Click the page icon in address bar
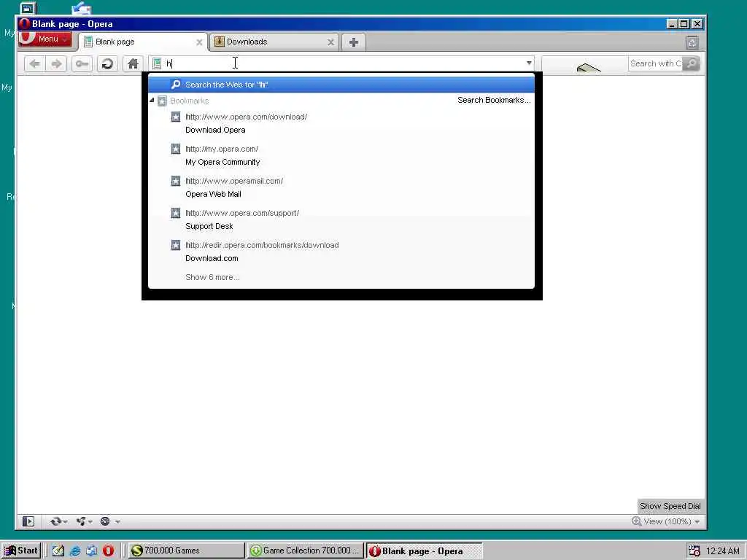Screen dimensions: 747x560 [157, 63]
